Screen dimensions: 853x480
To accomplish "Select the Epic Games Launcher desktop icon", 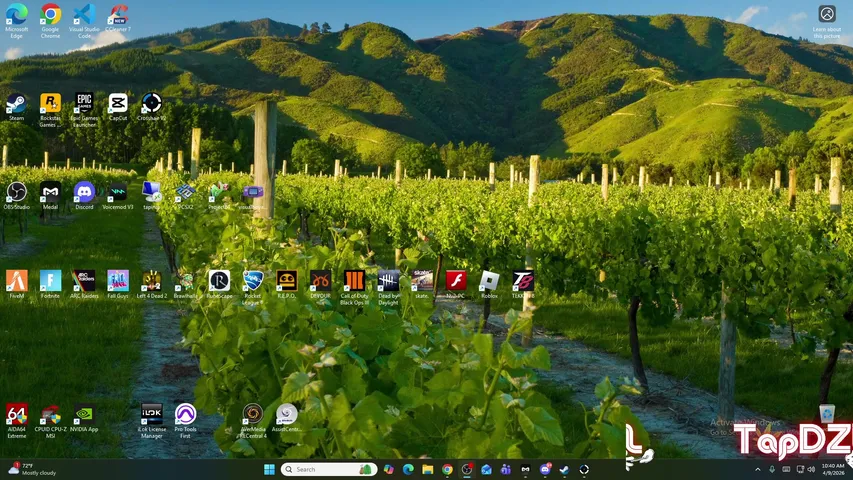I will 84,109.
